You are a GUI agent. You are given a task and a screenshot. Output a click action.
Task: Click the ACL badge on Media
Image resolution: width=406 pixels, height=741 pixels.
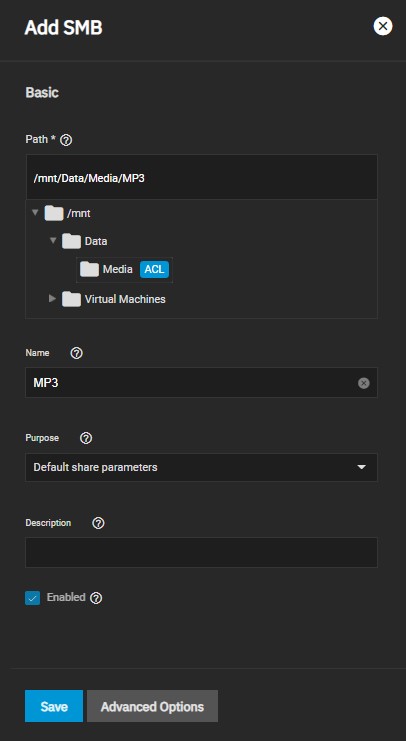(x=155, y=269)
